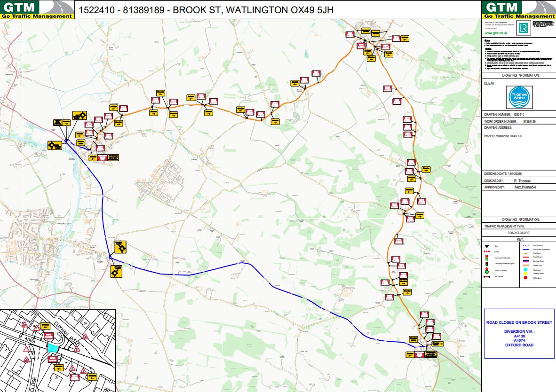This screenshot has height=392, width=556.
Task: Click the GTM logo in top-left corner
Action: [37, 9]
